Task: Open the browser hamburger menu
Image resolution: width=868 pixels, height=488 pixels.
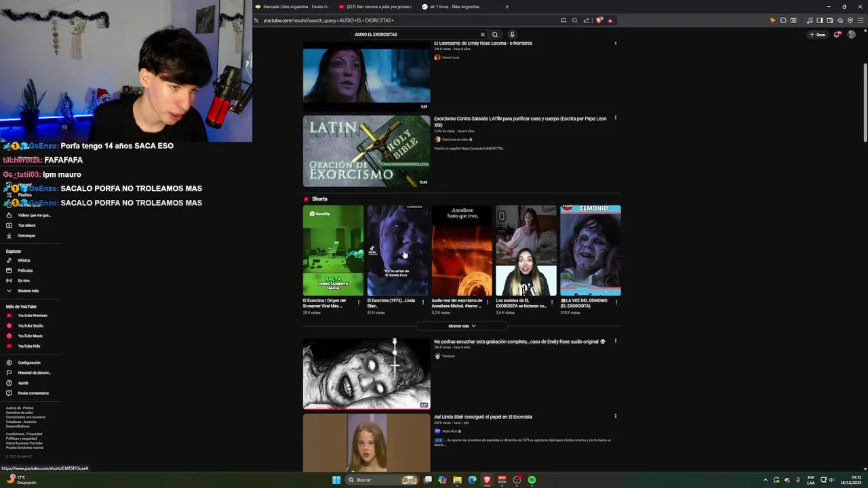Action: pyautogui.click(x=861, y=20)
